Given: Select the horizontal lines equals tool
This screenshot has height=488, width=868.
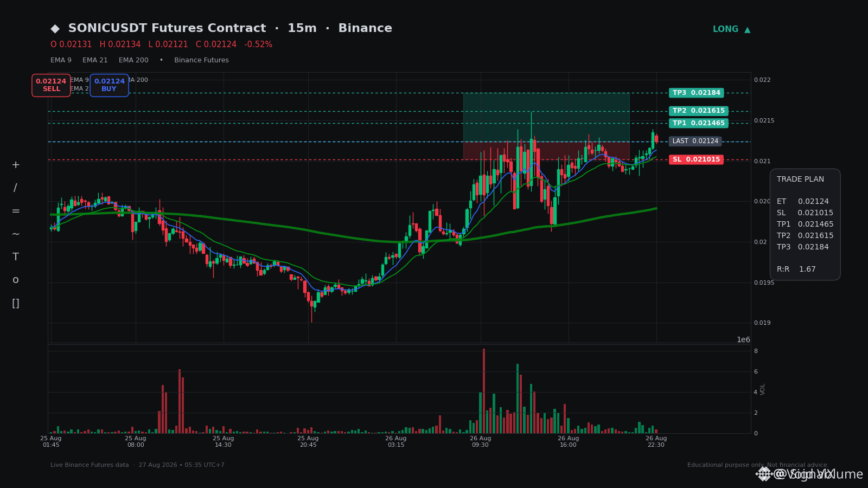Looking at the screenshot, I should pyautogui.click(x=16, y=211).
